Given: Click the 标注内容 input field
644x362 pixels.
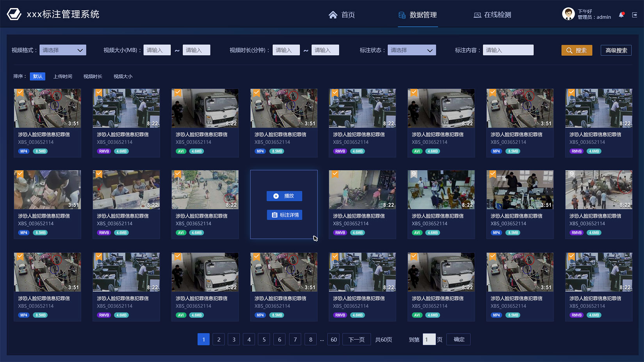Looking at the screenshot, I should tap(508, 50).
